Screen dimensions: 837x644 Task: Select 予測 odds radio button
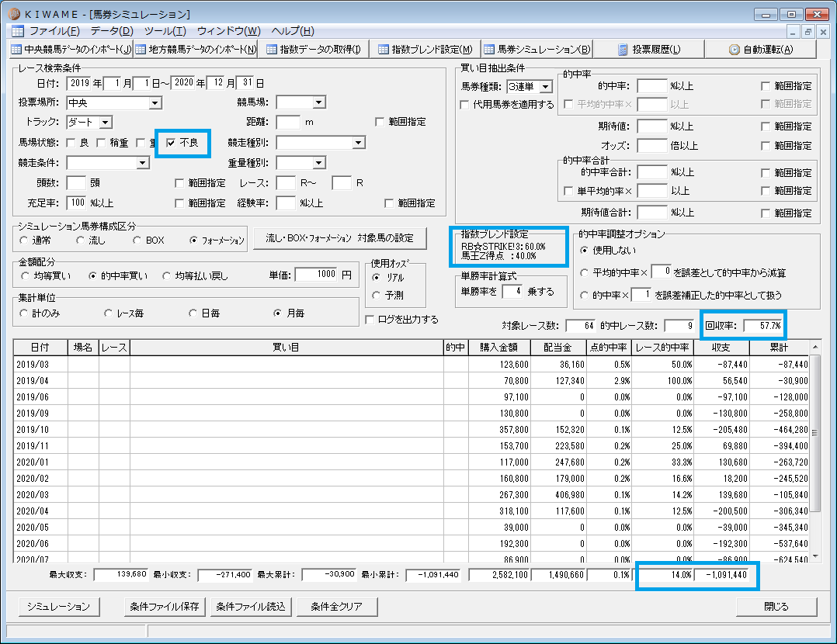pyautogui.click(x=377, y=295)
